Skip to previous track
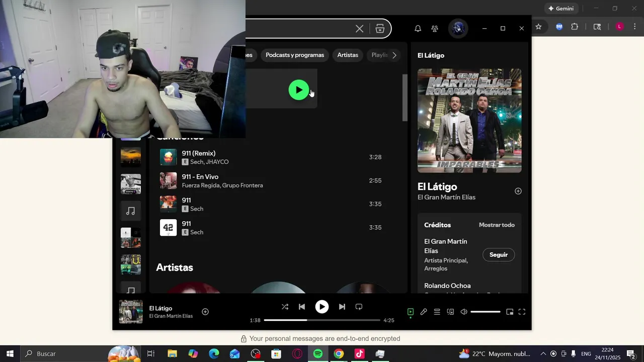Image resolution: width=644 pixels, height=362 pixels. (302, 307)
